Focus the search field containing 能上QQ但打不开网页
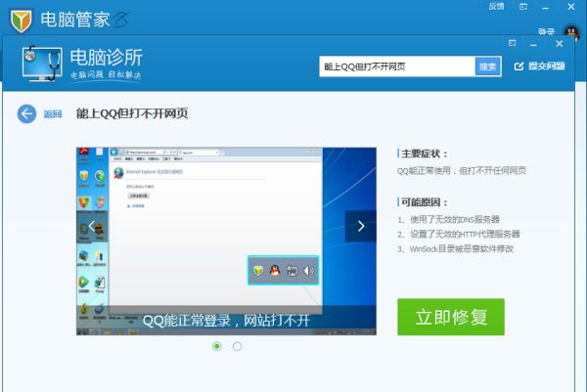 (397, 66)
